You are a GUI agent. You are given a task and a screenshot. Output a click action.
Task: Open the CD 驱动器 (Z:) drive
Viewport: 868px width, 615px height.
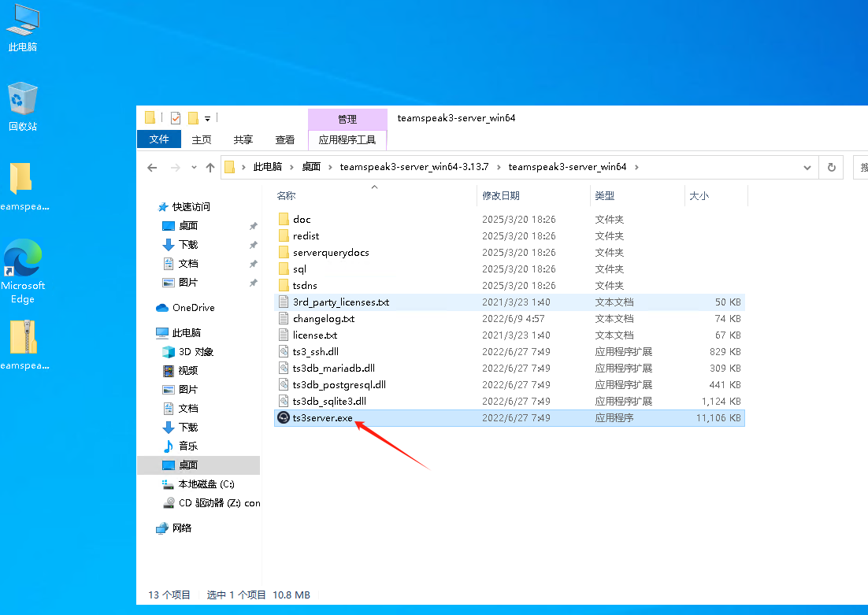pos(219,503)
